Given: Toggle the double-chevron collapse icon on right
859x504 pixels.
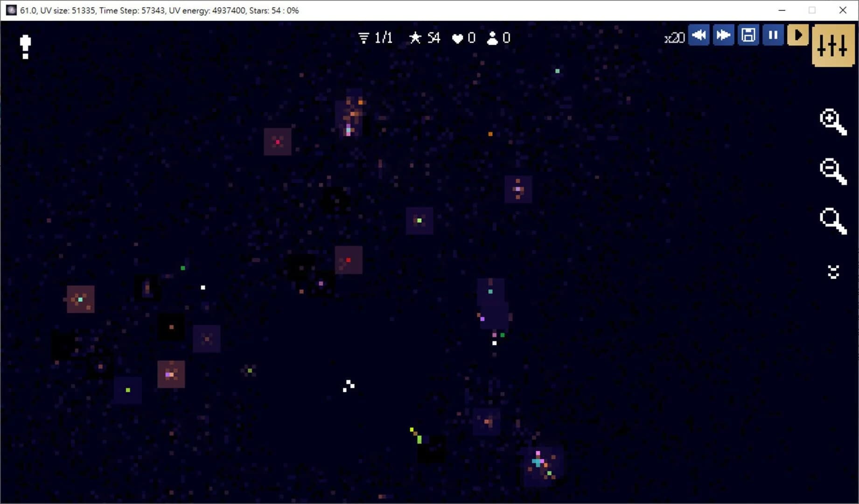Looking at the screenshot, I should click(x=833, y=271).
